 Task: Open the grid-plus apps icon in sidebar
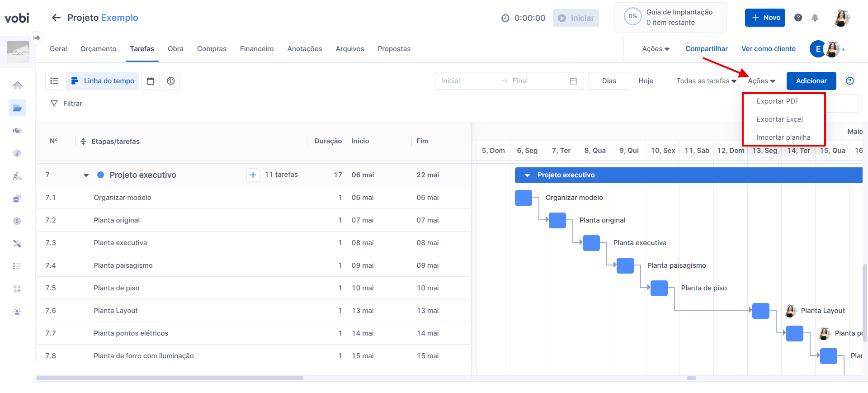17,289
